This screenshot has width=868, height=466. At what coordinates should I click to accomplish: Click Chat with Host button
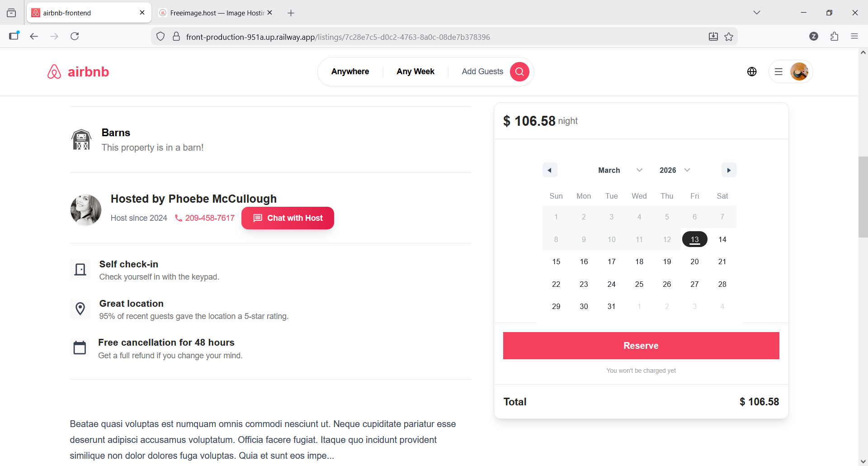pos(288,218)
